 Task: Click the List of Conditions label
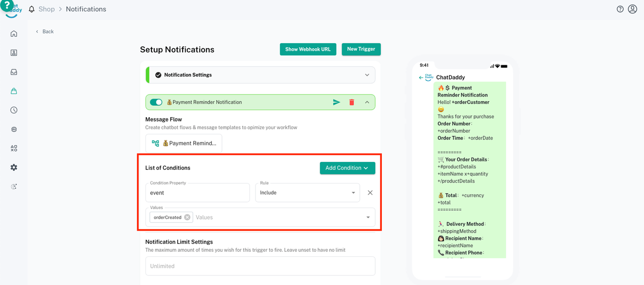(x=168, y=168)
